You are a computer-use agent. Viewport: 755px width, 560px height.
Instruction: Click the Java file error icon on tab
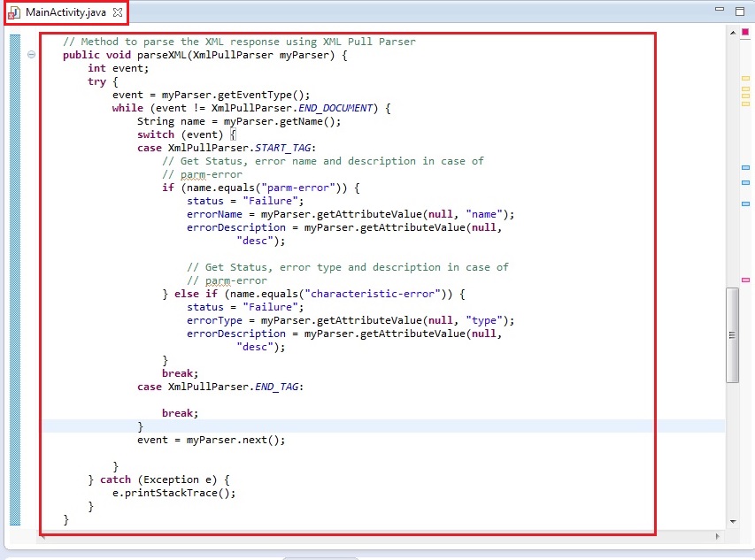(14, 12)
